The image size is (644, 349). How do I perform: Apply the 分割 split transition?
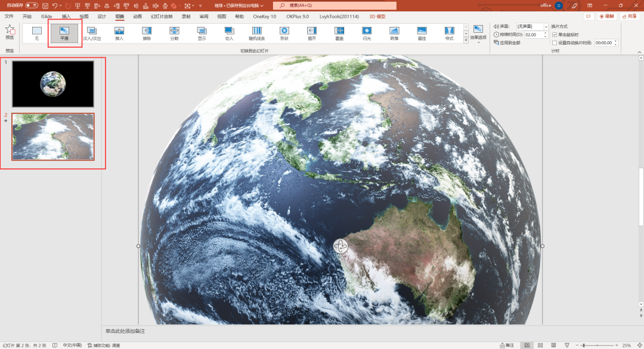tap(174, 33)
